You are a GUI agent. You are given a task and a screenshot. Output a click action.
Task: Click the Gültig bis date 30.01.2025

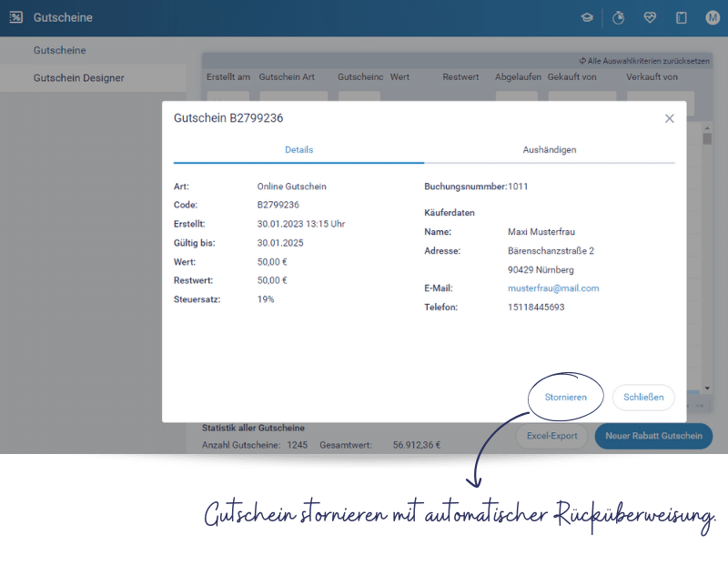pyautogui.click(x=280, y=243)
